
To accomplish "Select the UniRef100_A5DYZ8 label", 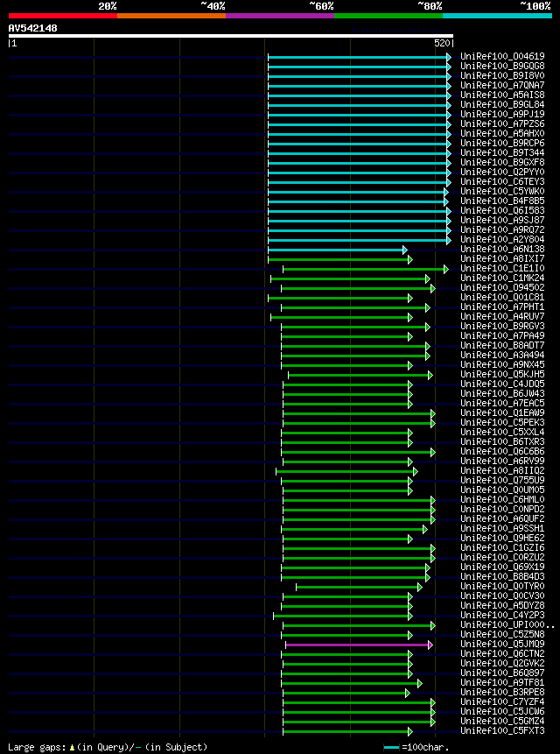I will click(502, 605).
